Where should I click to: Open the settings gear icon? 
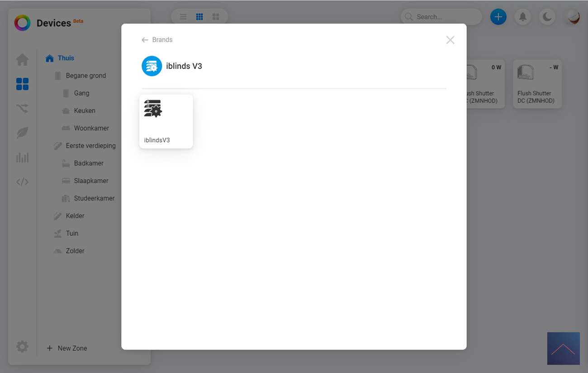click(22, 347)
